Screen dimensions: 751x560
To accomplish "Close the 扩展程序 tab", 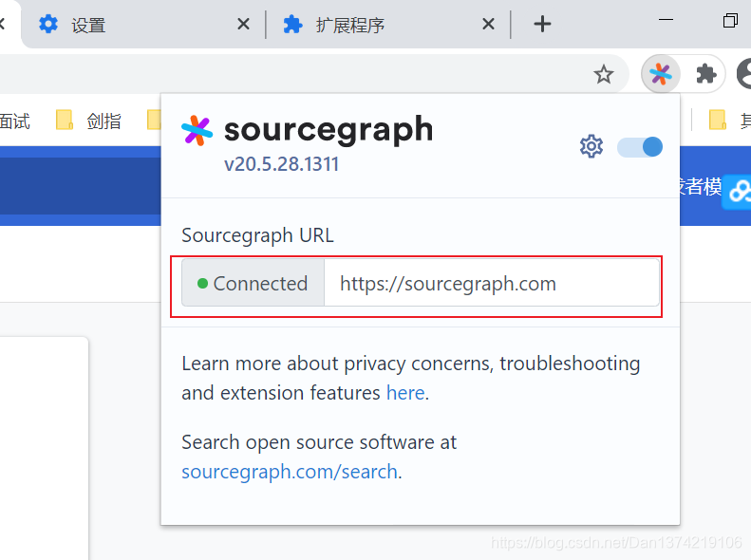I will (488, 24).
